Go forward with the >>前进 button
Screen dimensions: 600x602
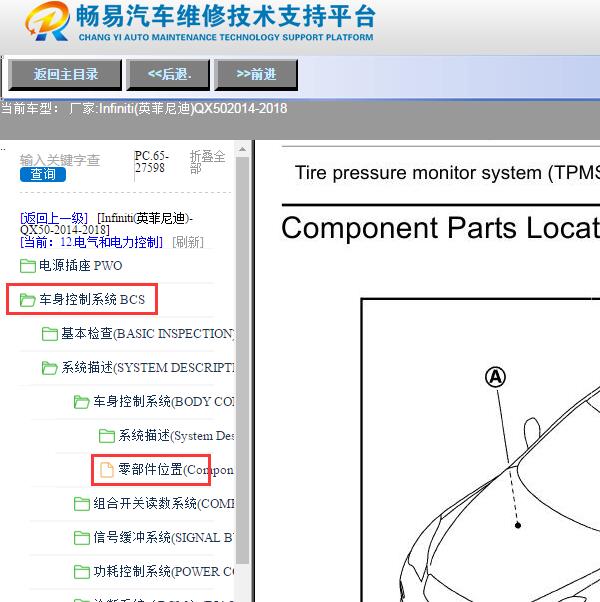256,74
